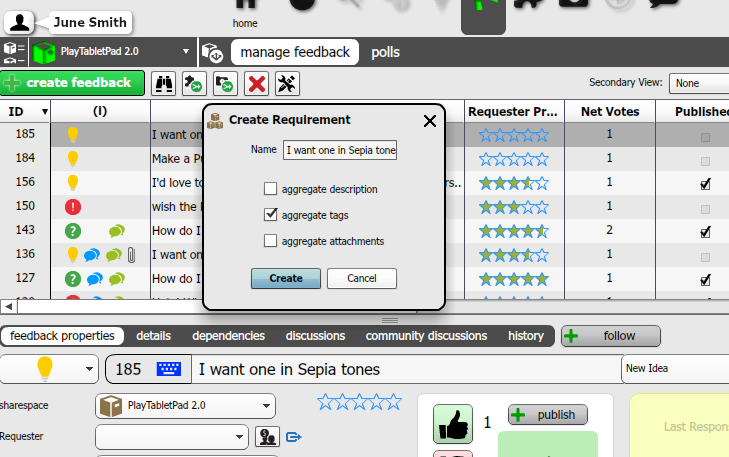The width and height of the screenshot is (729, 457).
Task: Enable aggregate description checkbox
Action: pyautogui.click(x=270, y=188)
